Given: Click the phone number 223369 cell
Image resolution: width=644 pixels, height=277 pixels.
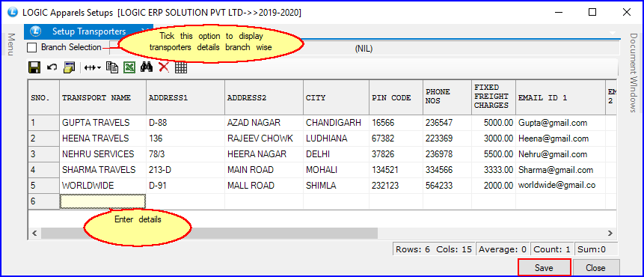Looking at the screenshot, I should pos(448,138).
